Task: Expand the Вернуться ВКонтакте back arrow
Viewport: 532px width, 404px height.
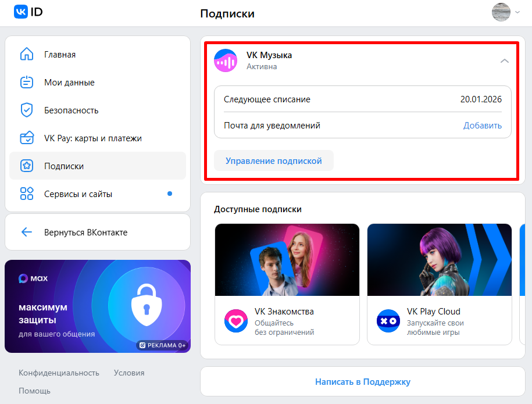Action: [26, 231]
